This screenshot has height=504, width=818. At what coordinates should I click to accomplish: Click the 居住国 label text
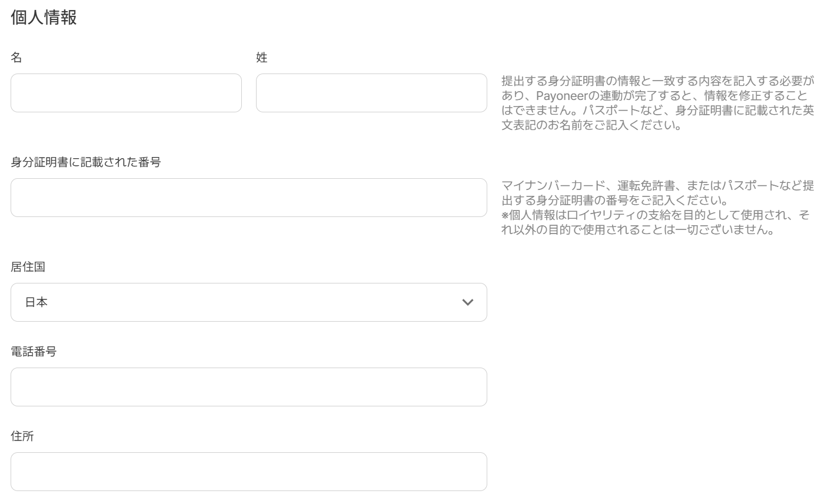[28, 267]
